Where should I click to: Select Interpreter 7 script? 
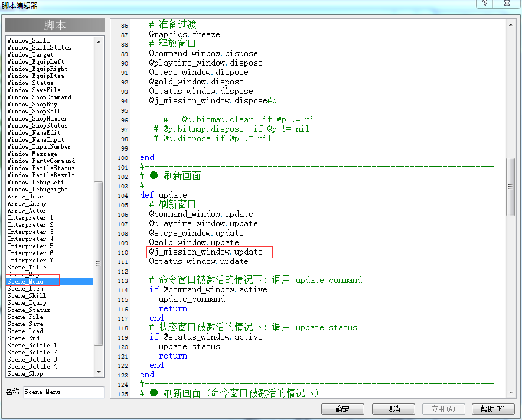(x=30, y=260)
